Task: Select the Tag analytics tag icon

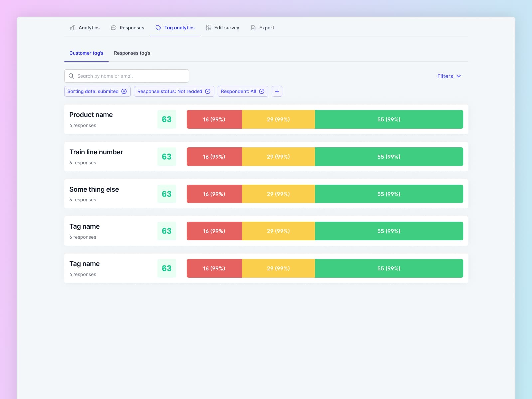Action: coord(158,28)
